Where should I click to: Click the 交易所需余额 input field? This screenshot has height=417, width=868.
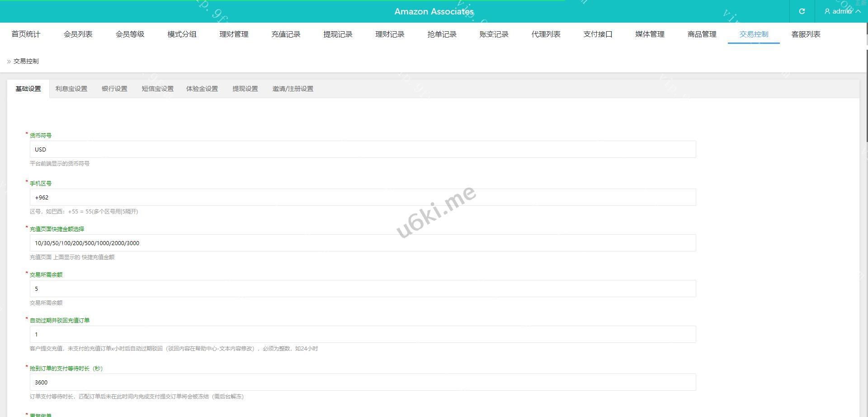tap(363, 289)
